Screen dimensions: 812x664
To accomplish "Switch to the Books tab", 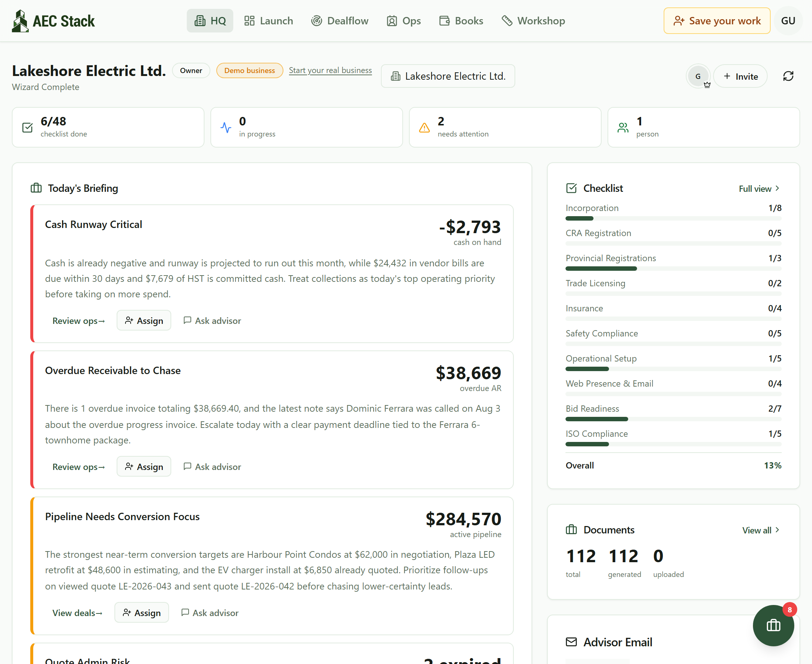I will point(461,21).
